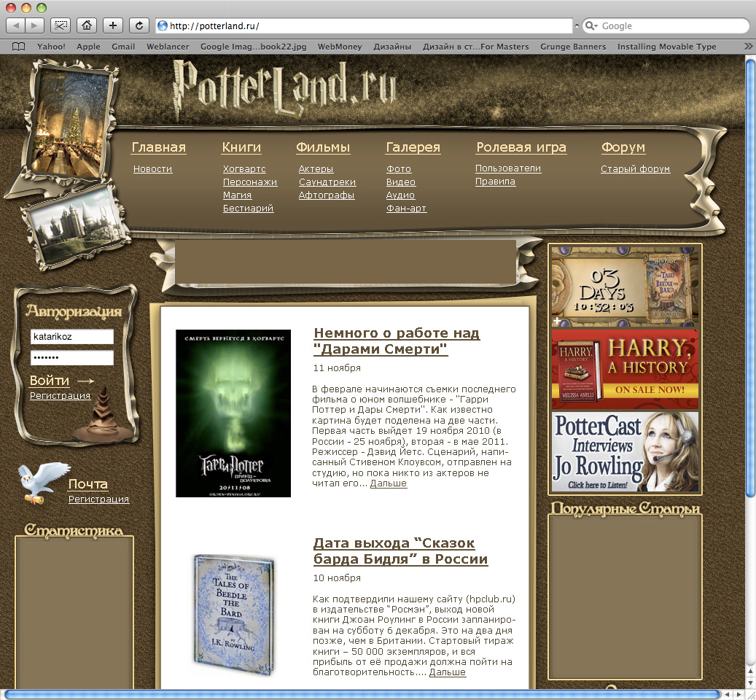756x700 pixels.
Task: Click the Фото gallery link
Action: 399,169
